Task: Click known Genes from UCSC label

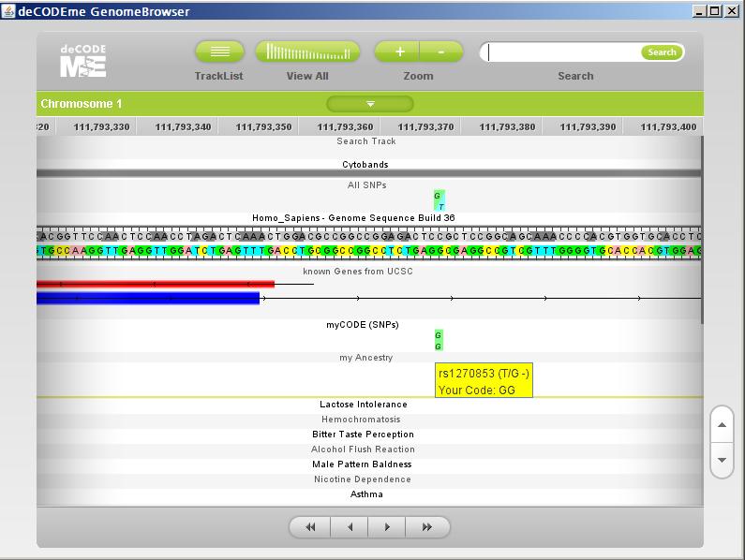Action: tap(358, 272)
